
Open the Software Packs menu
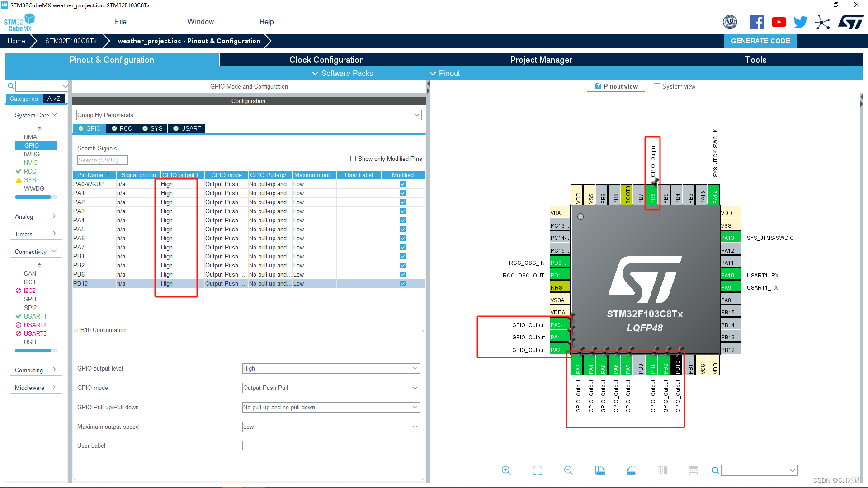342,73
